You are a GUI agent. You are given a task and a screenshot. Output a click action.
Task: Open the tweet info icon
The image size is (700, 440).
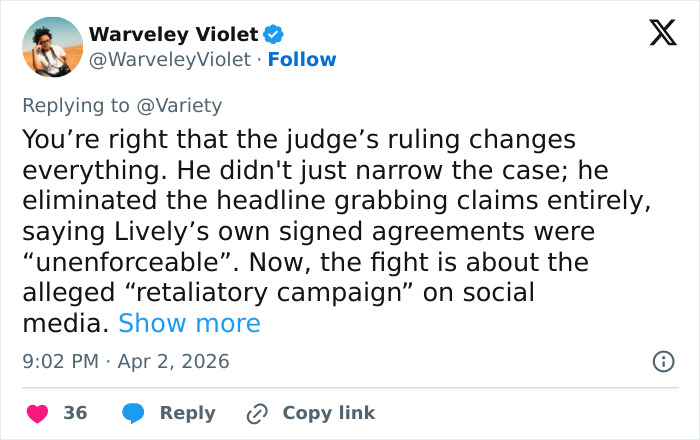click(662, 362)
